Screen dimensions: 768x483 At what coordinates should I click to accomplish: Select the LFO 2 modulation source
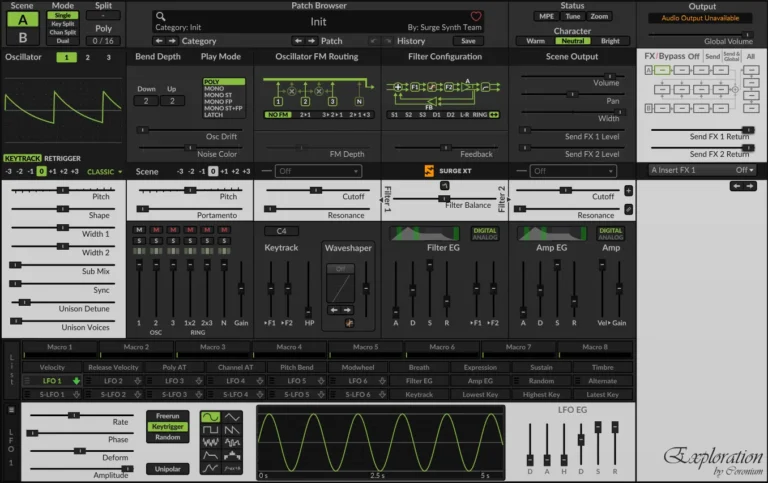point(113,381)
